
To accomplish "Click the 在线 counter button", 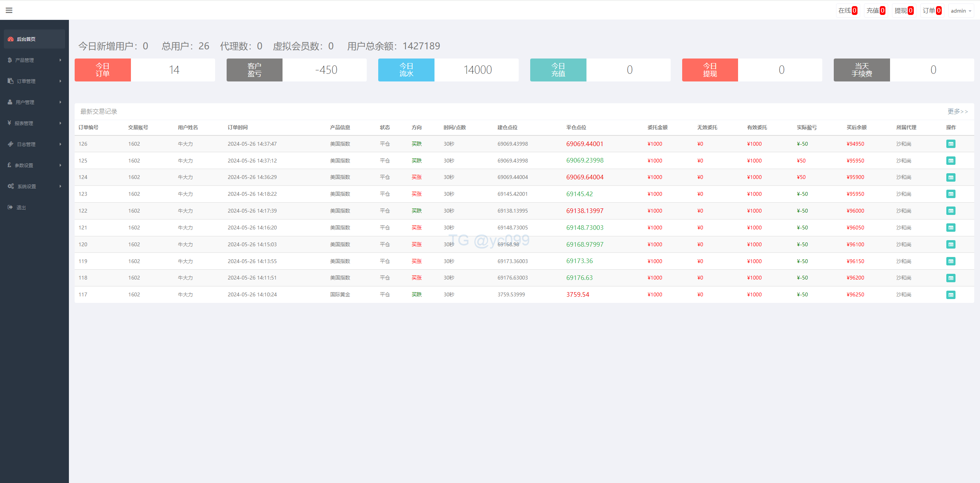I will click(848, 11).
